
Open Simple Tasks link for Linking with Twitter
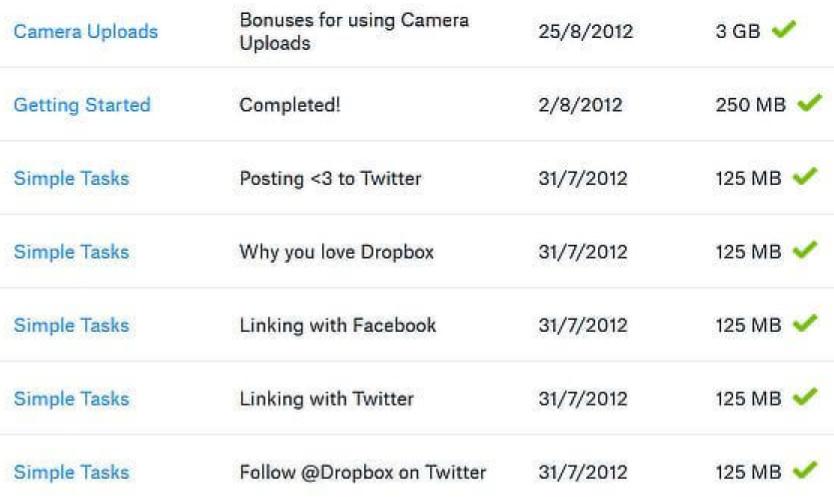(x=71, y=398)
